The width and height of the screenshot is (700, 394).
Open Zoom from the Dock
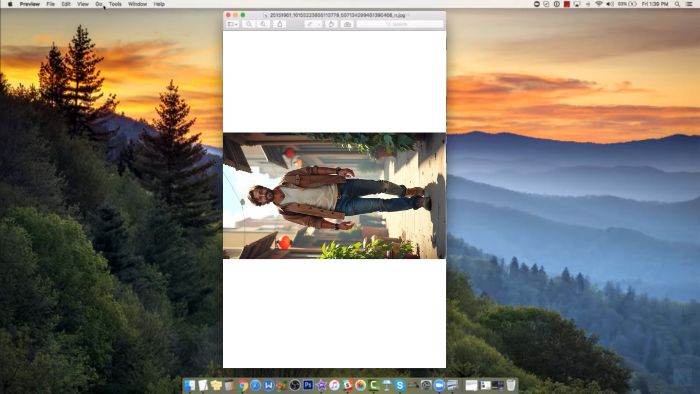click(x=439, y=385)
